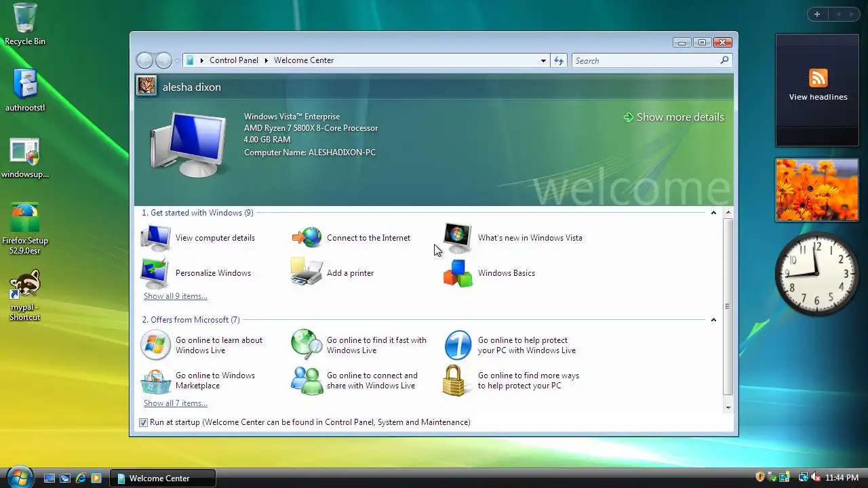
Task: Open the What's new in Windows Vista icon
Action: (x=458, y=238)
